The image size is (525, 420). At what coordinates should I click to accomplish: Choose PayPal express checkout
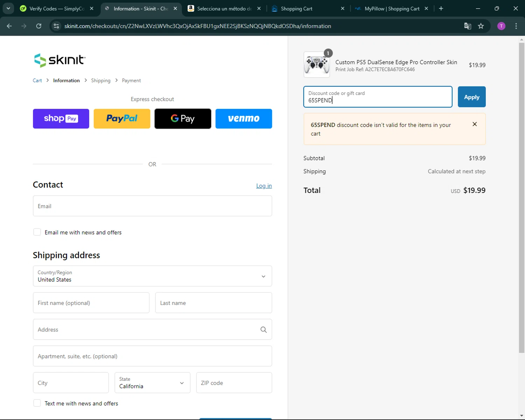122,119
